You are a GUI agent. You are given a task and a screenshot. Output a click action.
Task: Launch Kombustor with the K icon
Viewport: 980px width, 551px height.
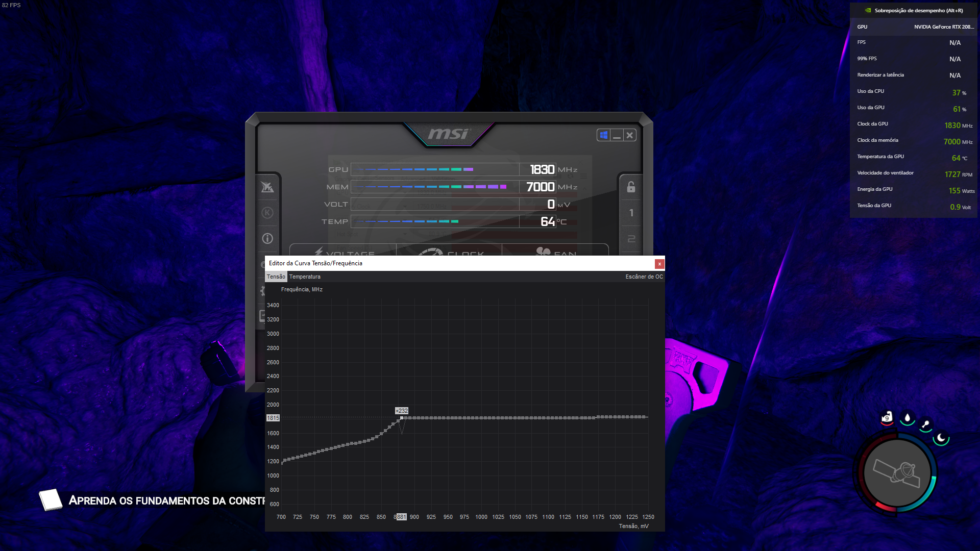coord(267,213)
